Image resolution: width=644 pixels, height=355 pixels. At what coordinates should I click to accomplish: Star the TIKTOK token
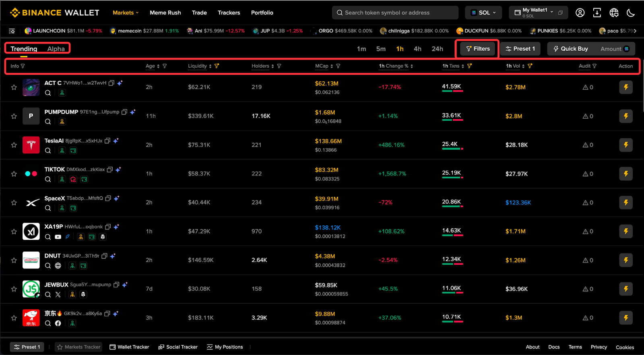pyautogui.click(x=14, y=174)
